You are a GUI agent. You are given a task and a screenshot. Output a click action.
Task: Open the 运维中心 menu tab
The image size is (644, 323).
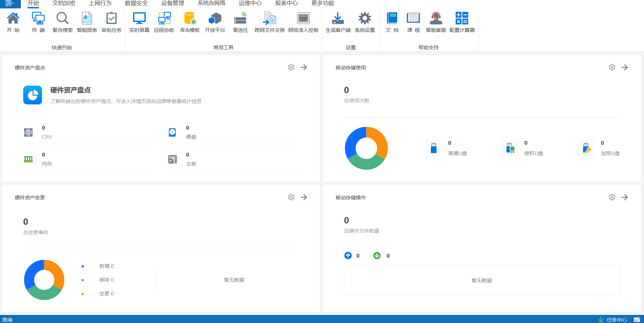coord(250,3)
